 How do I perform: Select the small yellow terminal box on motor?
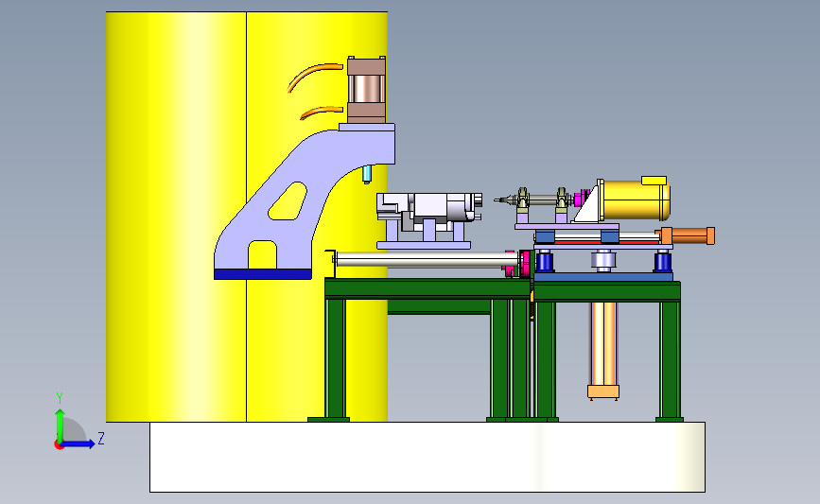tap(654, 181)
